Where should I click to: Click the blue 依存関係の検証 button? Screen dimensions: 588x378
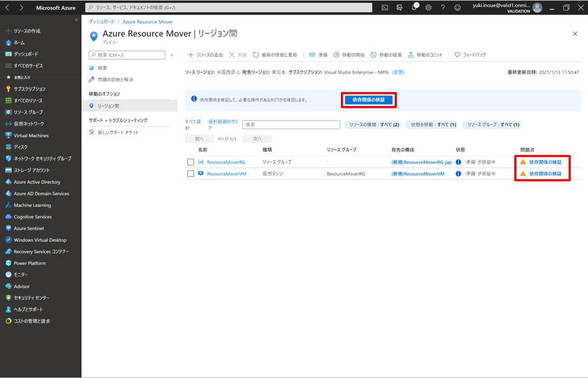click(369, 100)
